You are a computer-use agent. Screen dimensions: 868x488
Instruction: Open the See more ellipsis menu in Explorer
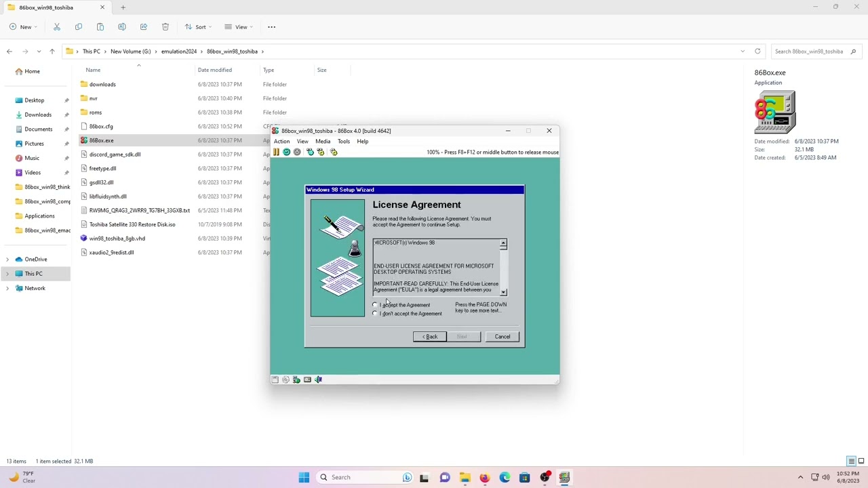coord(272,27)
